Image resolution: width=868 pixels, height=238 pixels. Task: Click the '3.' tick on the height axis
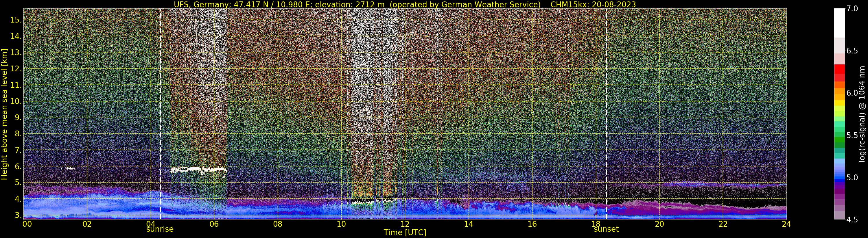[x=18, y=215]
